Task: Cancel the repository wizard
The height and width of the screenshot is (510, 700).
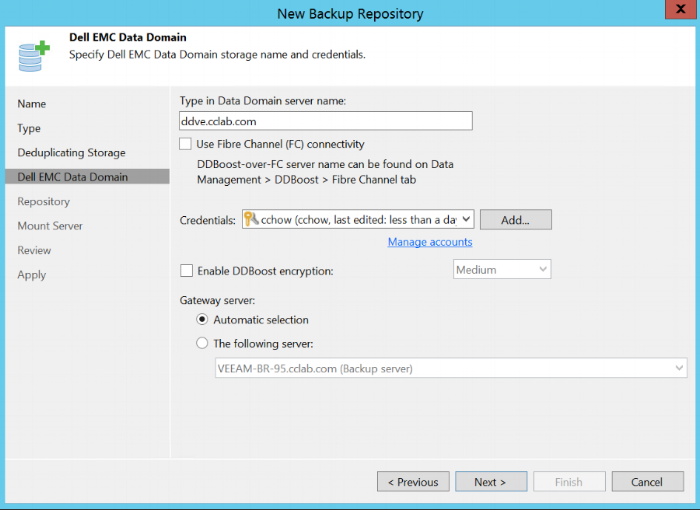Action: click(x=647, y=482)
